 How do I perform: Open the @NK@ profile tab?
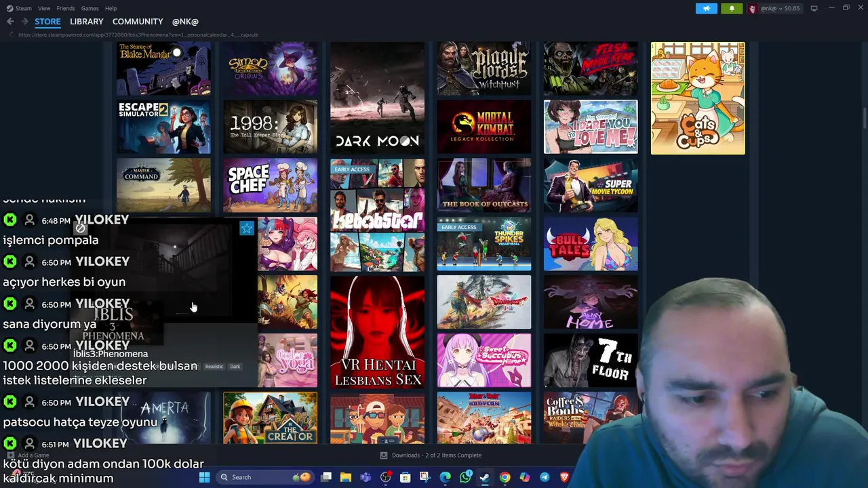[185, 22]
